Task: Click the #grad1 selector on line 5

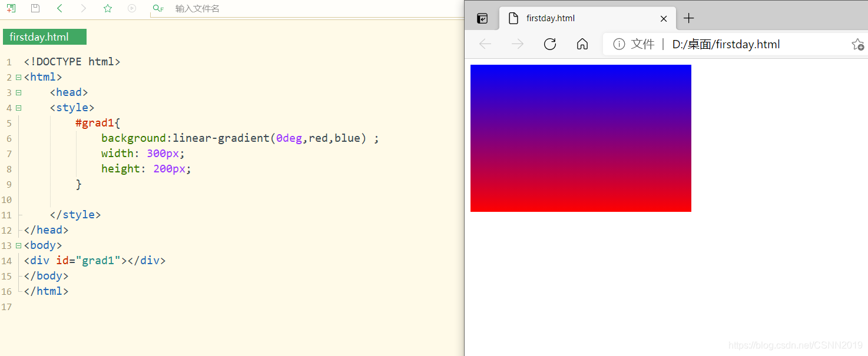Action: click(x=95, y=123)
